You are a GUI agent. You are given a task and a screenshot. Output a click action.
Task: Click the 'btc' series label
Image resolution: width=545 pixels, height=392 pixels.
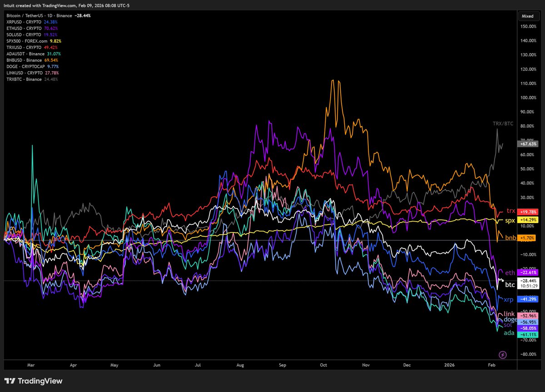[x=510, y=285]
